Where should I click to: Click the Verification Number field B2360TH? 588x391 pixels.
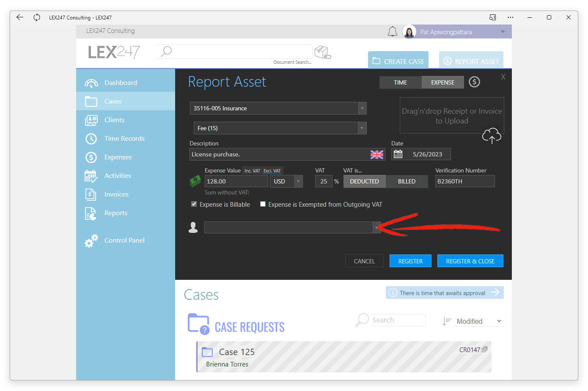pos(465,181)
